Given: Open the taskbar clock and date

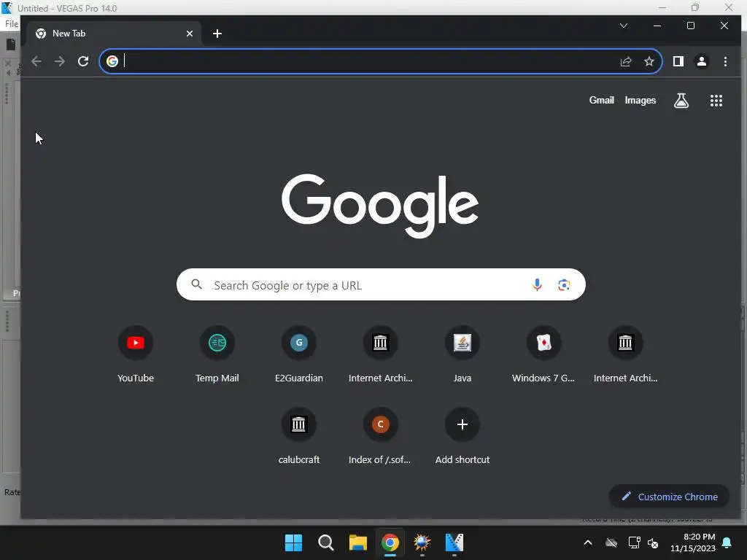Looking at the screenshot, I should click(x=693, y=542).
